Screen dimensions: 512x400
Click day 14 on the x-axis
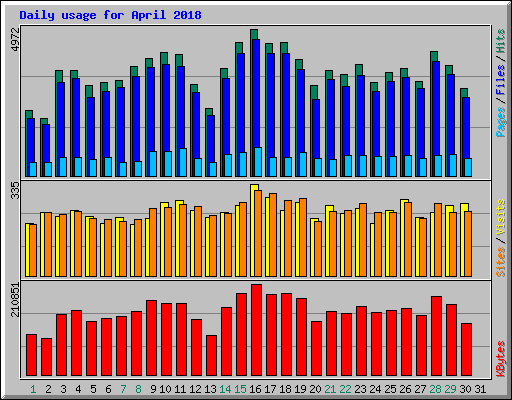225,389
